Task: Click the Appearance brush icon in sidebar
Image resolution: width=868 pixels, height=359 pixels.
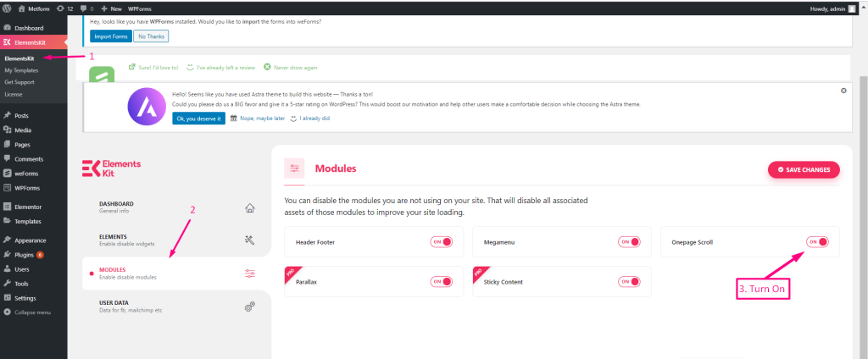Action: 7,240
